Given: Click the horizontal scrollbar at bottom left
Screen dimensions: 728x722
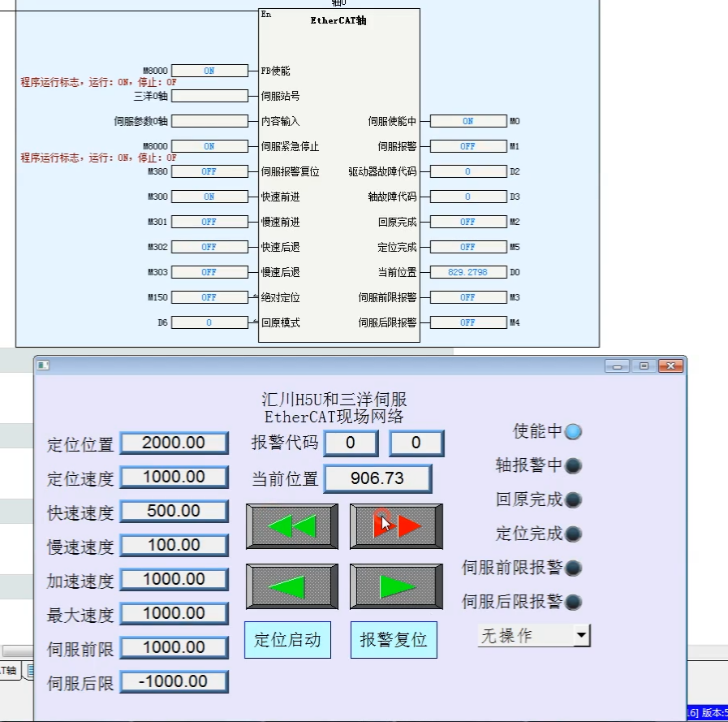Looking at the screenshot, I should (16, 651).
